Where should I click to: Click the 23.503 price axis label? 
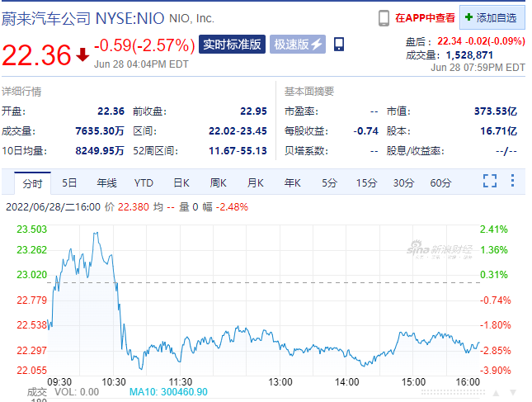[x=32, y=229]
